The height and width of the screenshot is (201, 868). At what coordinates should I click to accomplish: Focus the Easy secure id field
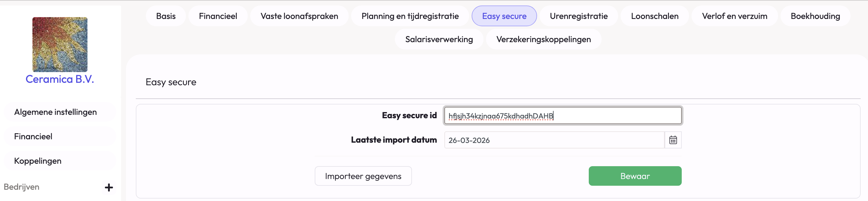pos(563,116)
